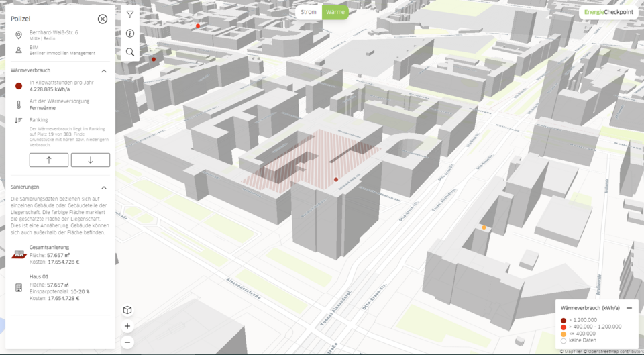Collapse the Sanierungen section
The width and height of the screenshot is (644, 355).
pos(104,187)
